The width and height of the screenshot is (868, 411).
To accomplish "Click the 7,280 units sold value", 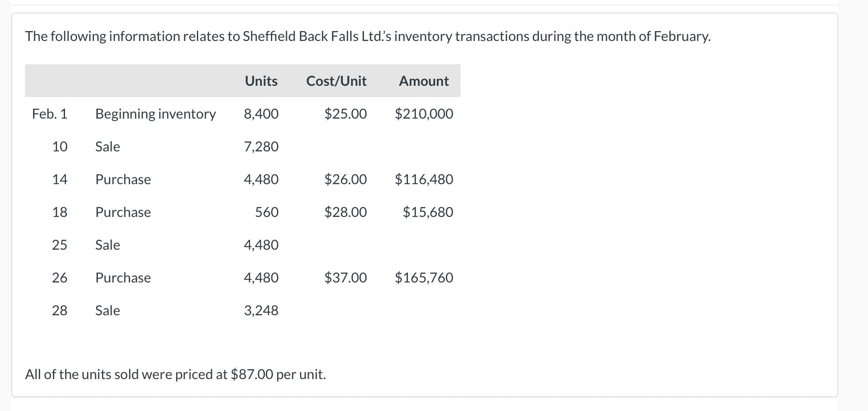I will pyautogui.click(x=261, y=147).
